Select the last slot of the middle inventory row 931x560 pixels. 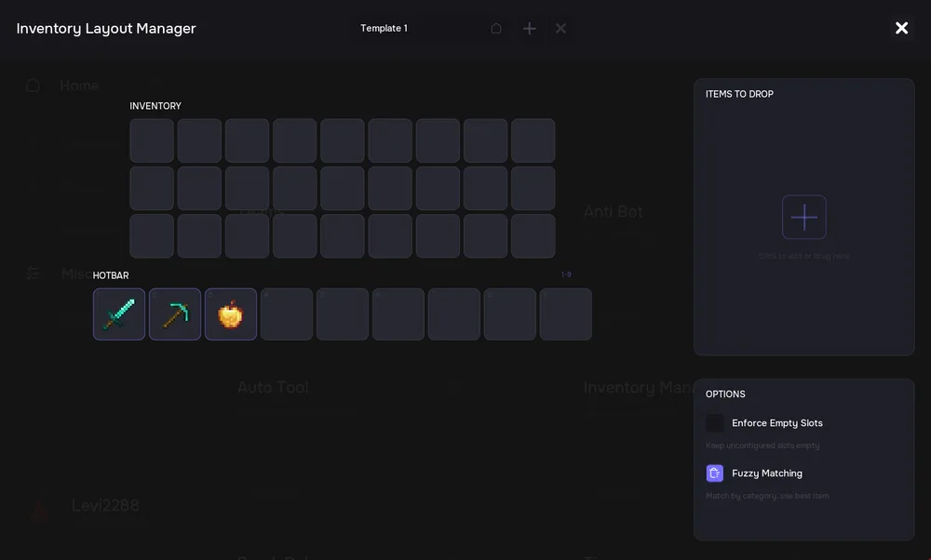[533, 189]
